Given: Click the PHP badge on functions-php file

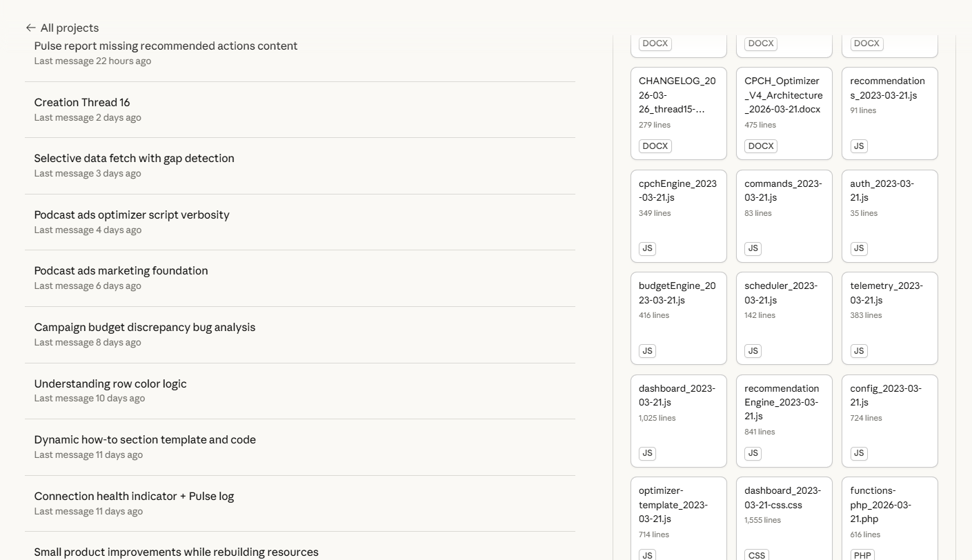Looking at the screenshot, I should pos(862,555).
